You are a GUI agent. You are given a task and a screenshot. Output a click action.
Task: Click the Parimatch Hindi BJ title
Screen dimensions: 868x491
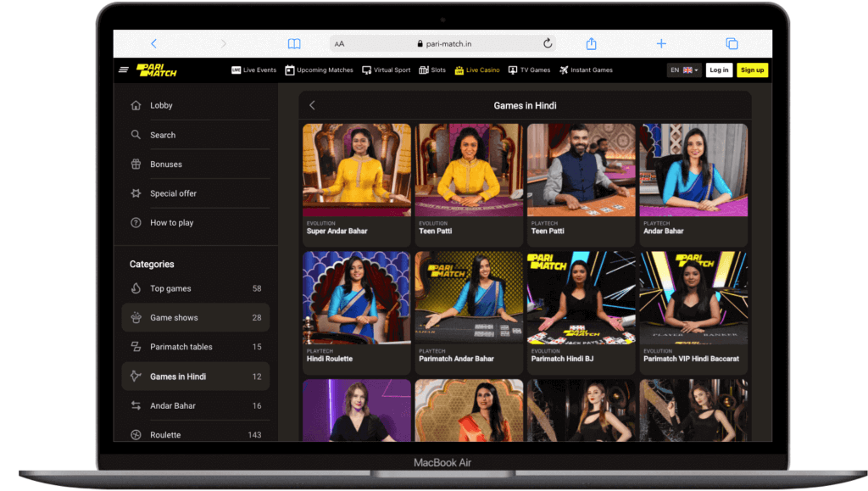coord(562,359)
